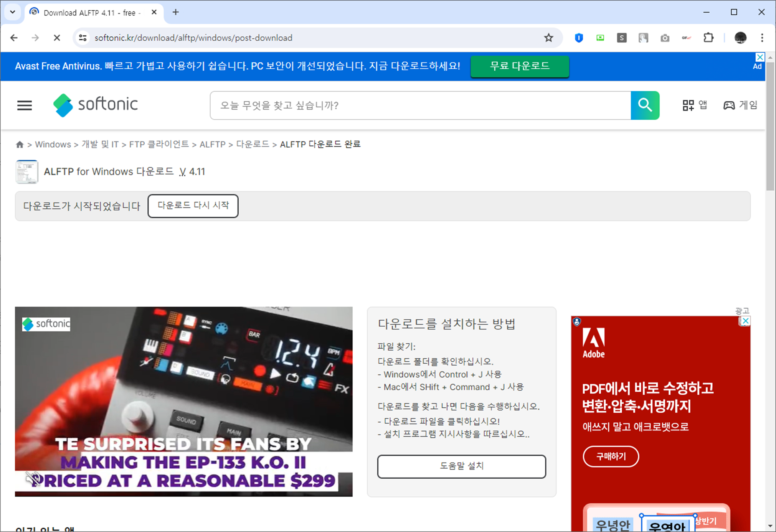Screen dimensions: 776x532
Task: Navigate to the FTP 클라이언트 breadcrumb link
Action: (159, 144)
